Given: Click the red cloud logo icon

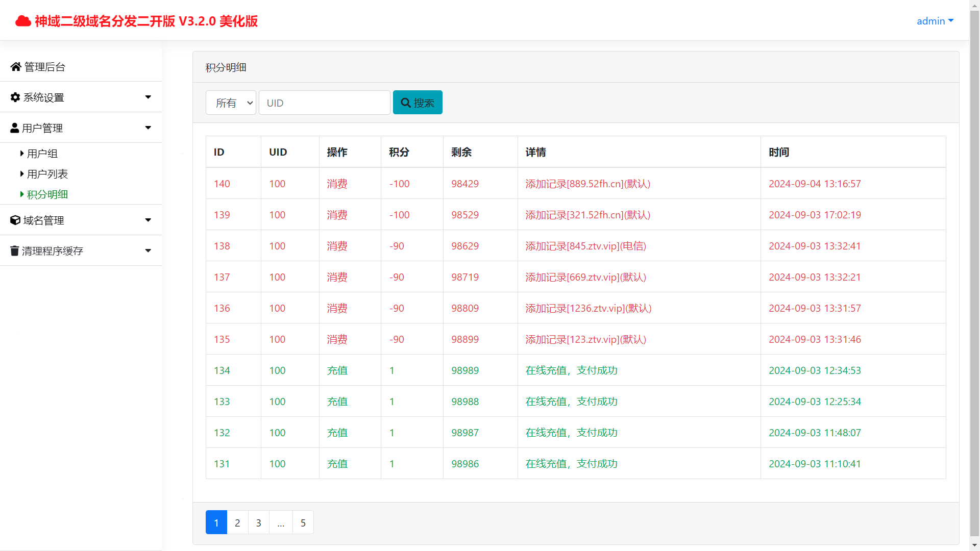Looking at the screenshot, I should click(23, 21).
